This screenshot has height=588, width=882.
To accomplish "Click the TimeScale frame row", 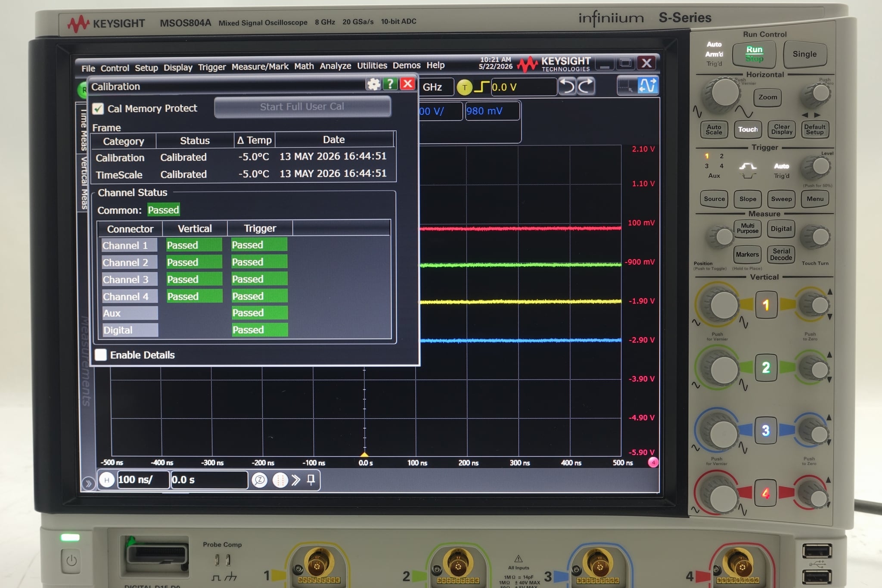I will coord(244,174).
